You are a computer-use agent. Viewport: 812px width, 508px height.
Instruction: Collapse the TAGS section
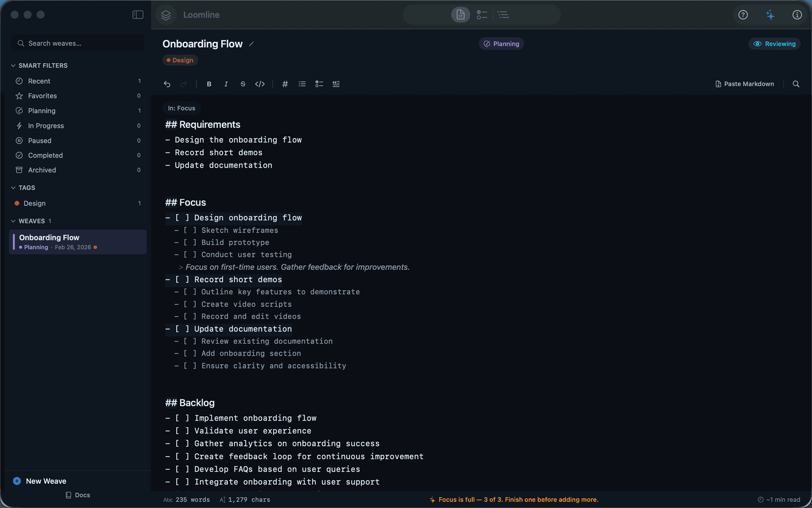pyautogui.click(x=13, y=187)
